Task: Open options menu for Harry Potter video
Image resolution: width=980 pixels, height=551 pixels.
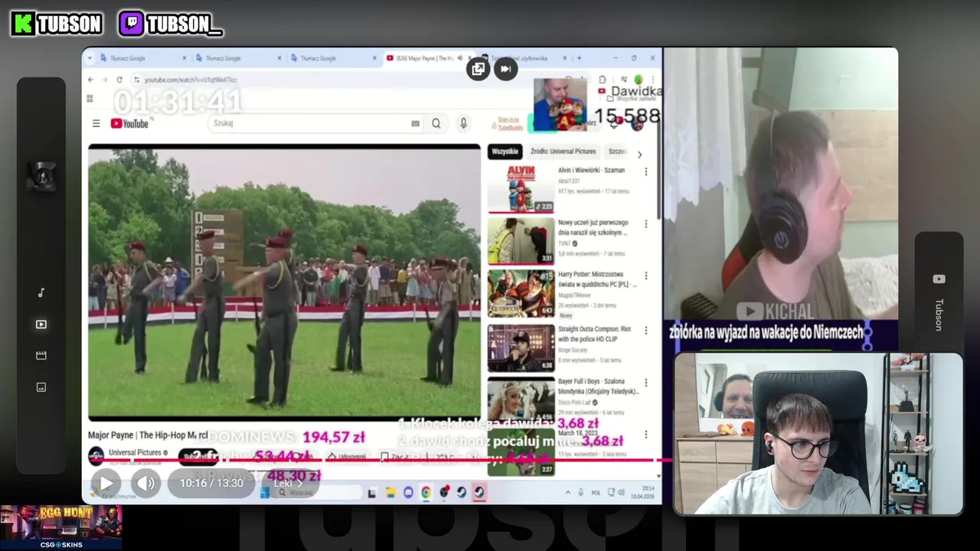Action: coord(645,275)
